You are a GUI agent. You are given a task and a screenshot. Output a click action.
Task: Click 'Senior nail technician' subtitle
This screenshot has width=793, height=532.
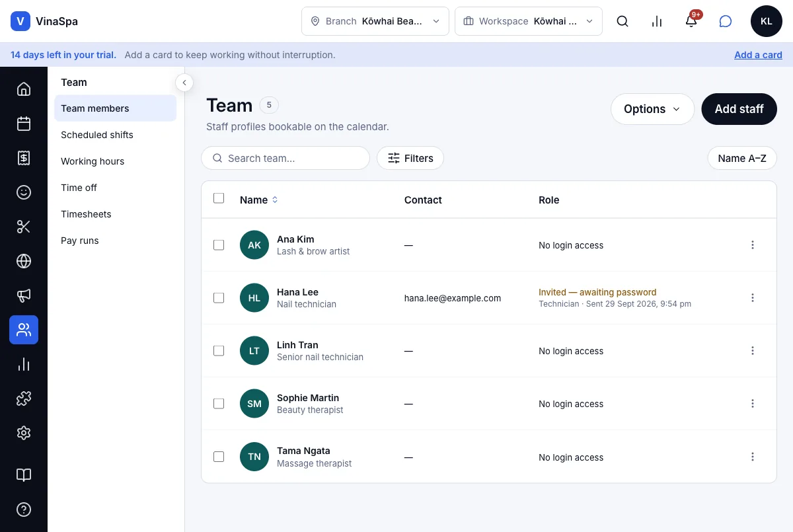point(320,357)
